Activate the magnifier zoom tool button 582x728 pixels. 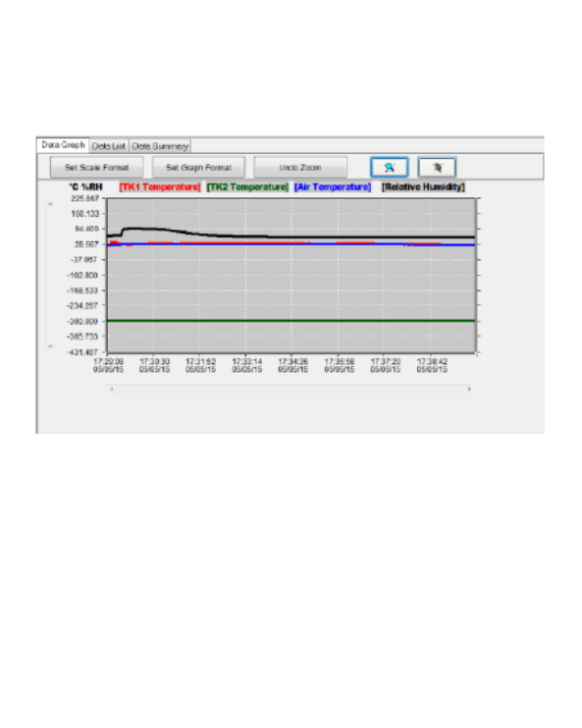(390, 167)
